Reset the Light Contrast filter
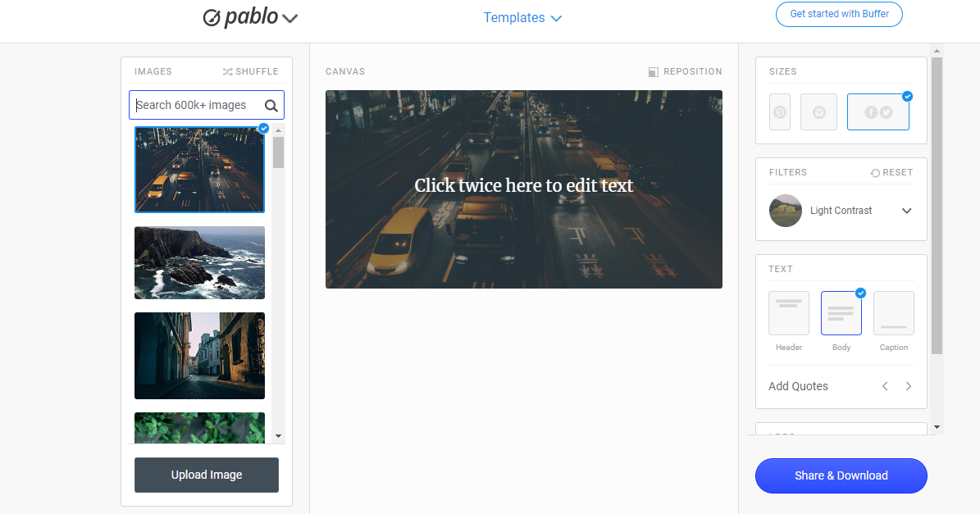The height and width of the screenshot is (514, 980). pyautogui.click(x=891, y=172)
